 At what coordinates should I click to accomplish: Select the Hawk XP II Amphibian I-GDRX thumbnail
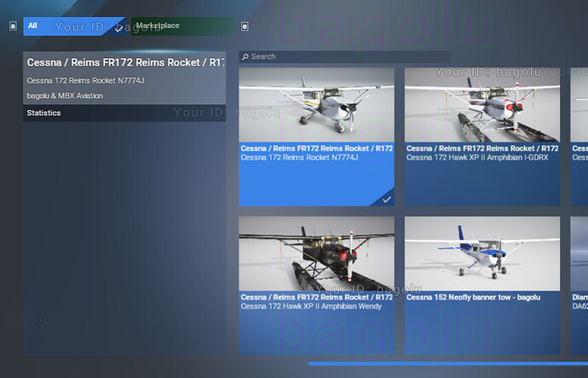(x=482, y=105)
